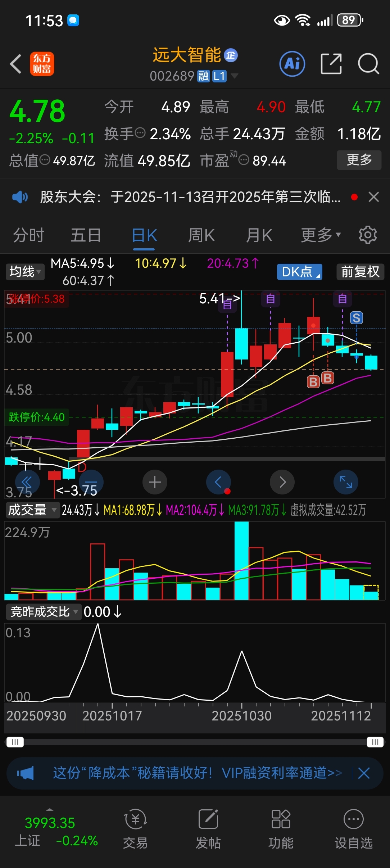Close the 降成本 promo banner
Viewport: 390px width, 868px height.
click(364, 773)
